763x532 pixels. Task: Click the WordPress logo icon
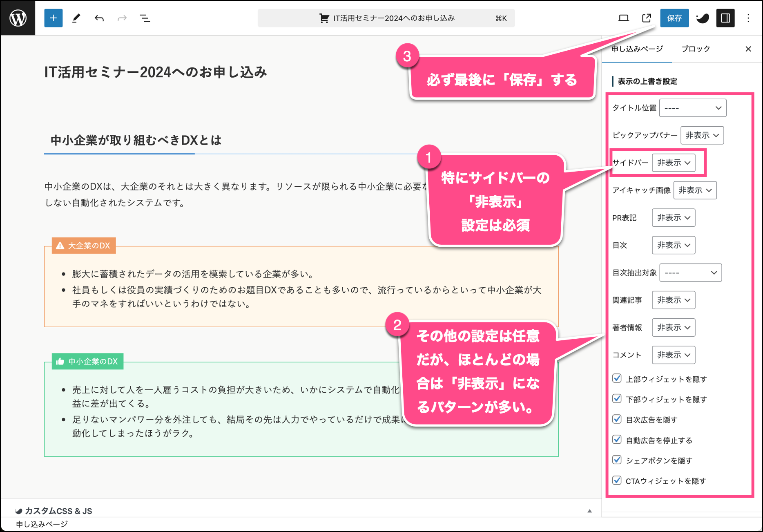click(18, 18)
